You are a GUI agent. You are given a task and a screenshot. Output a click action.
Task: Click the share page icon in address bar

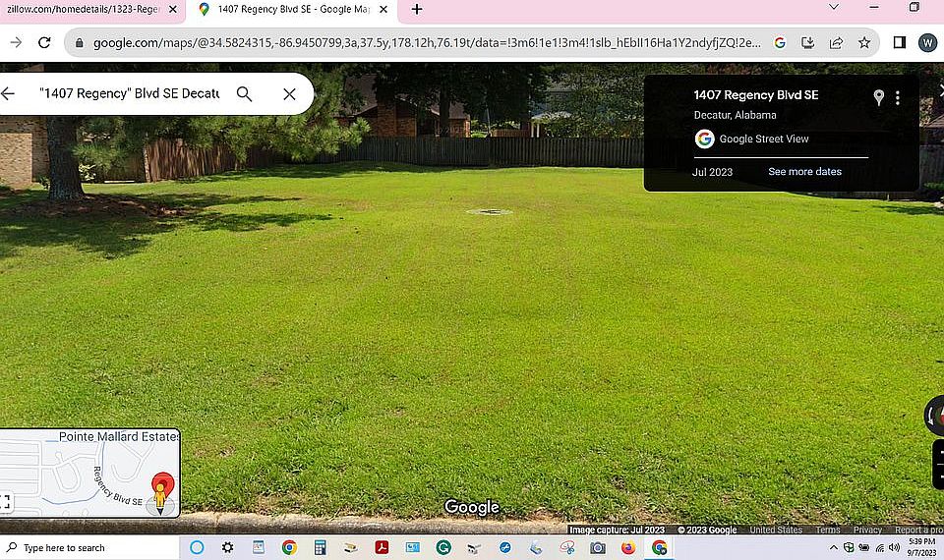click(x=836, y=43)
